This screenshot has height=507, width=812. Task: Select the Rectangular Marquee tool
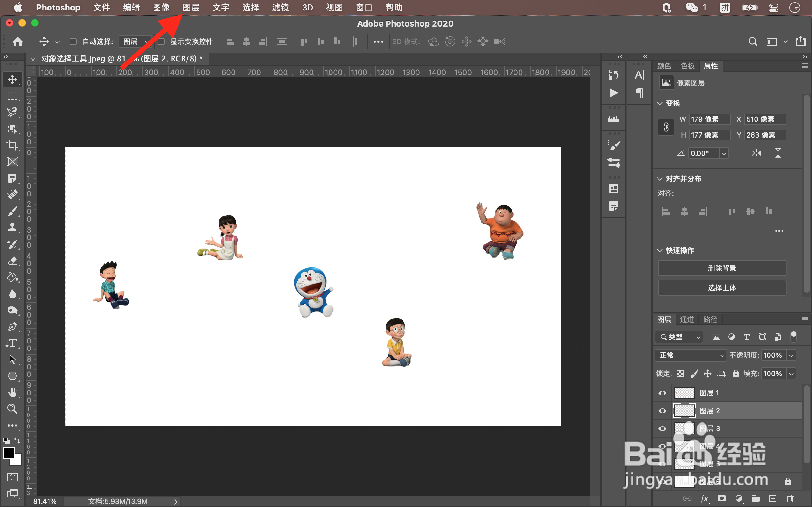click(x=12, y=96)
